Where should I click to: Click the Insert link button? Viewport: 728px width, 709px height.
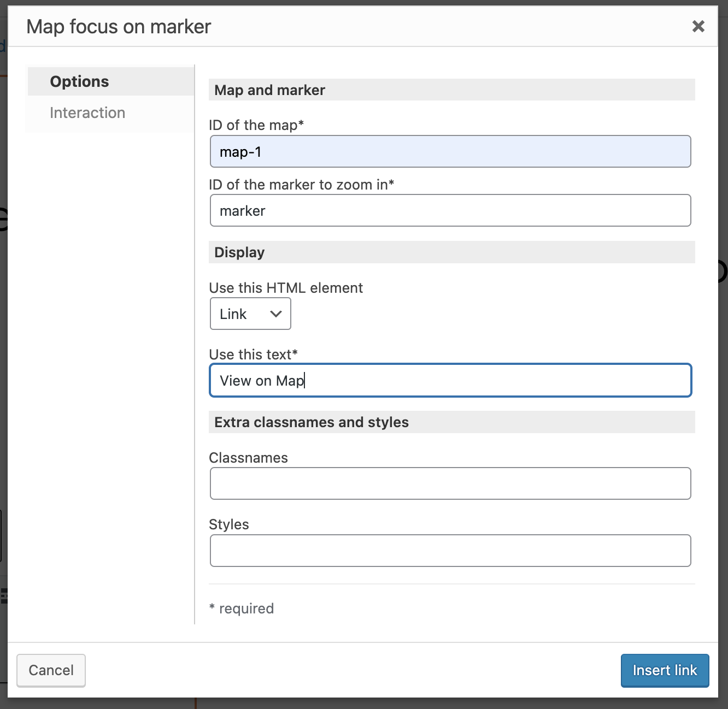pyautogui.click(x=665, y=670)
